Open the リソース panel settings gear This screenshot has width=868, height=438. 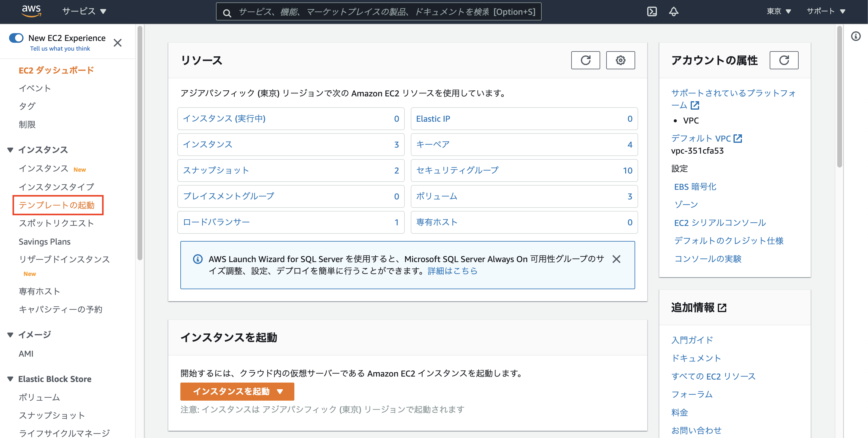[620, 60]
